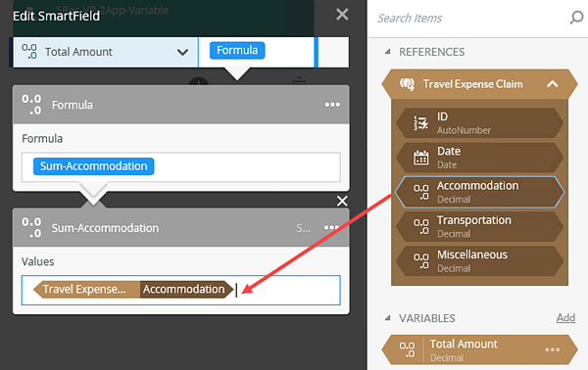Image resolution: width=588 pixels, height=370 pixels.
Task: Click the Values input field
Action: (180, 291)
